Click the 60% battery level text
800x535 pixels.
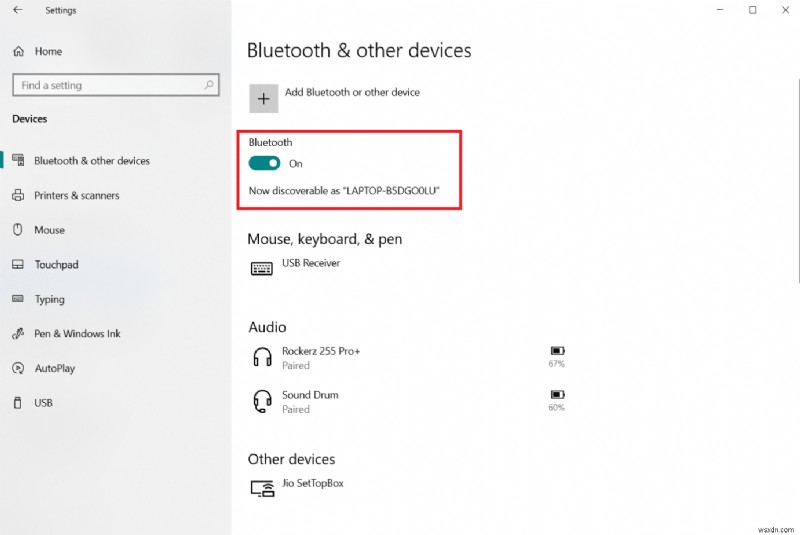(x=557, y=407)
